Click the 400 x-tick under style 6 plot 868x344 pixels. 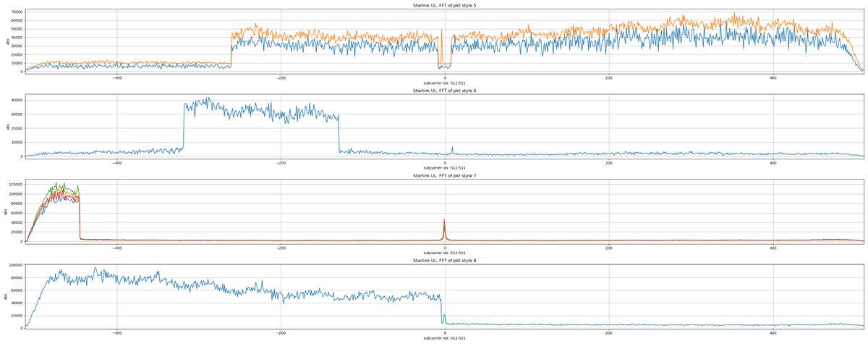(773, 162)
